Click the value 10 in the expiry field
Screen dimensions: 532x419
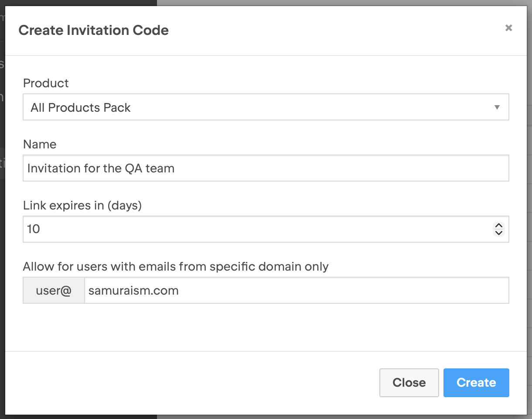[x=34, y=229]
